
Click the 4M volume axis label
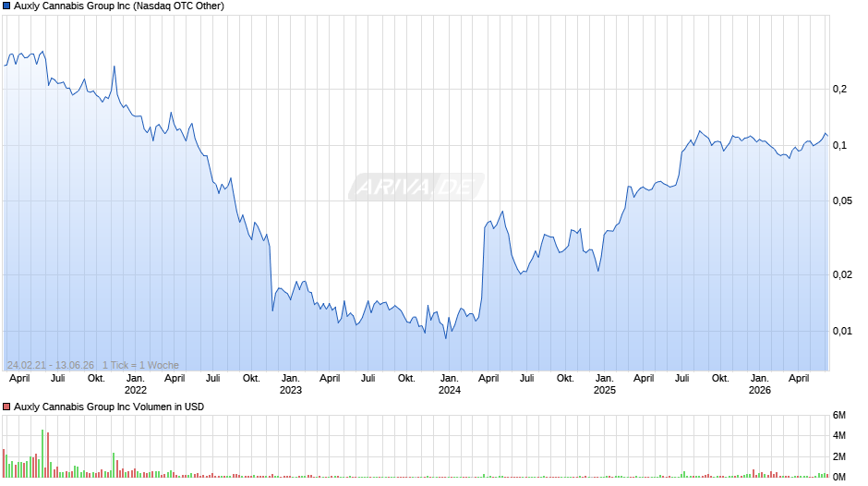(839, 436)
